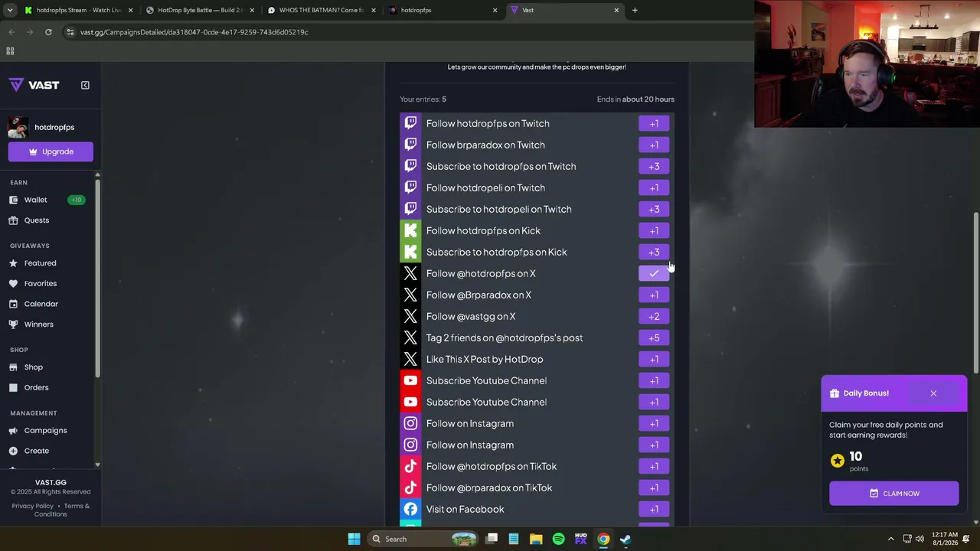
Task: Open the Windows Start menu
Action: point(354,539)
